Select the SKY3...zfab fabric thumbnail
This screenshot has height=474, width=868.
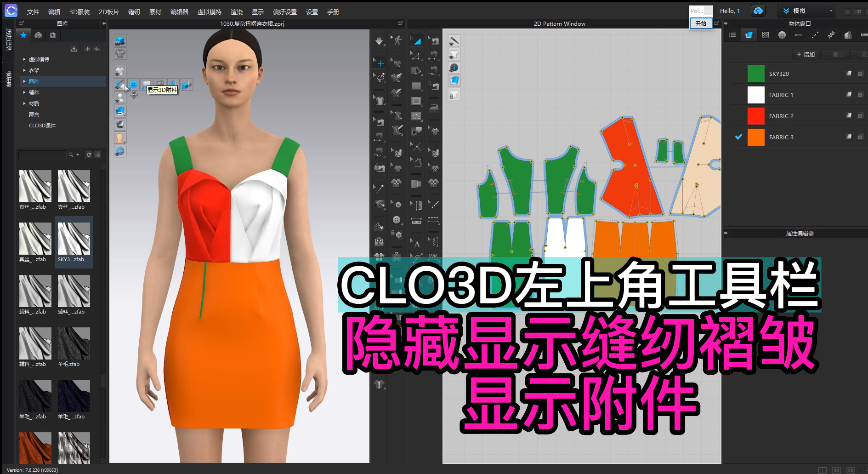coord(74,242)
